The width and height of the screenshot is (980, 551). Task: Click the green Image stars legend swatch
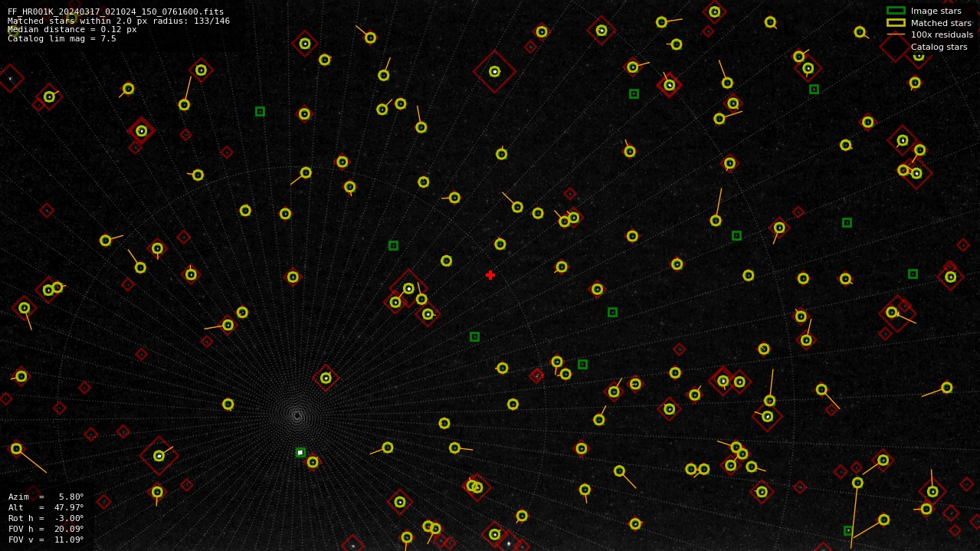(x=896, y=11)
